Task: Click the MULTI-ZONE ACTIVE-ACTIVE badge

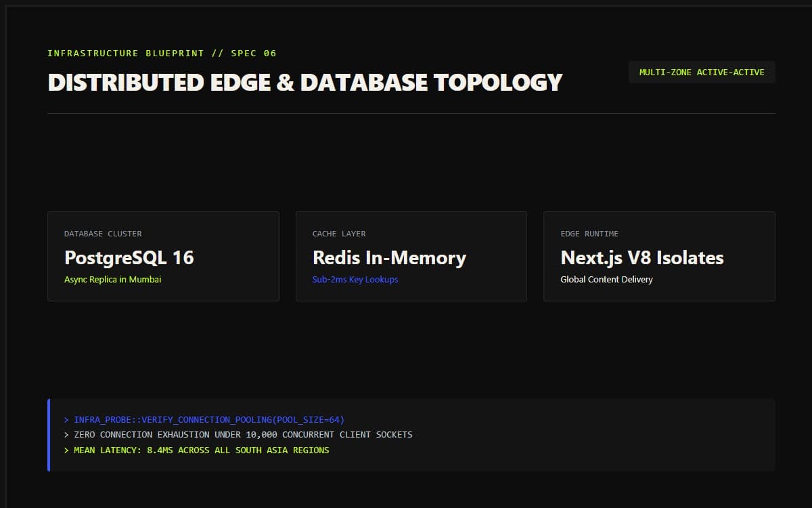Action: [x=702, y=72]
